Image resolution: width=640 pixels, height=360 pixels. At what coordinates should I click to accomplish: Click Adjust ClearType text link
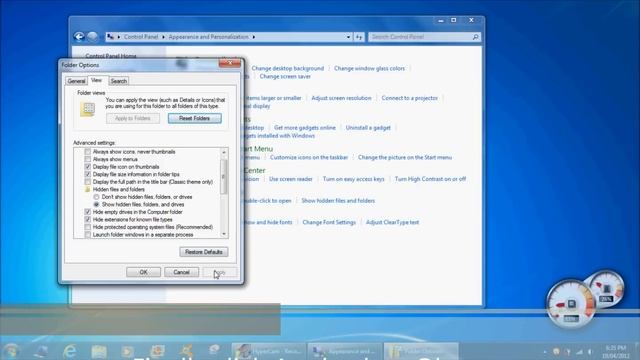[392, 222]
